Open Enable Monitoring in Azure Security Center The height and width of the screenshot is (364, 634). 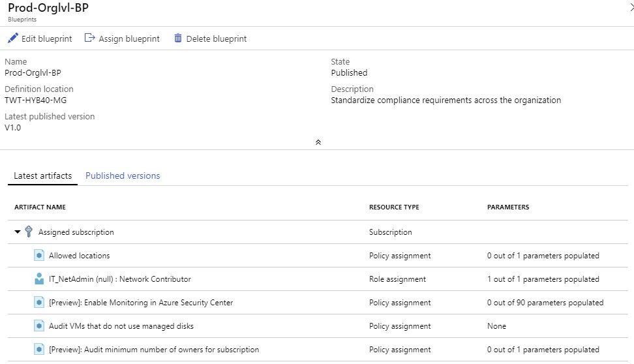point(140,303)
